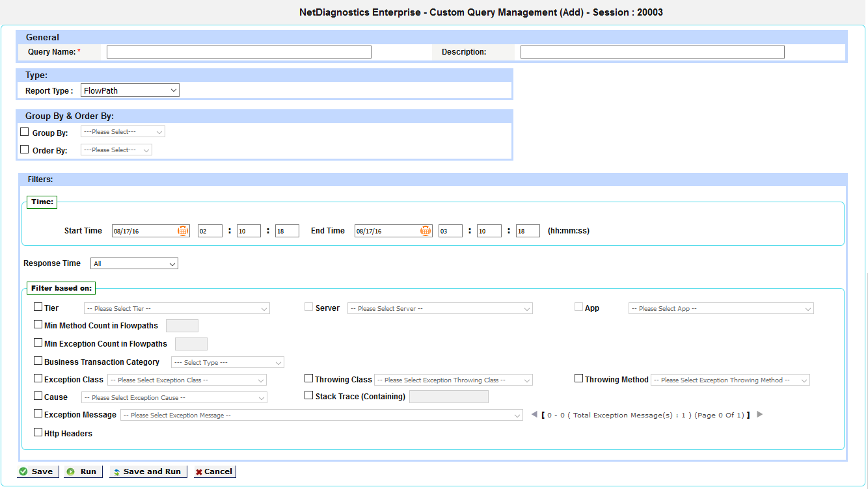Tick the Exception Message checkbox
The height and width of the screenshot is (489, 868).
(38, 414)
